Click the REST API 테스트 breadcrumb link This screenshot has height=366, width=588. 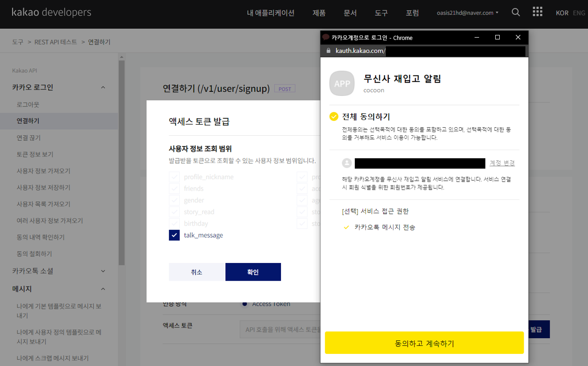coord(55,42)
